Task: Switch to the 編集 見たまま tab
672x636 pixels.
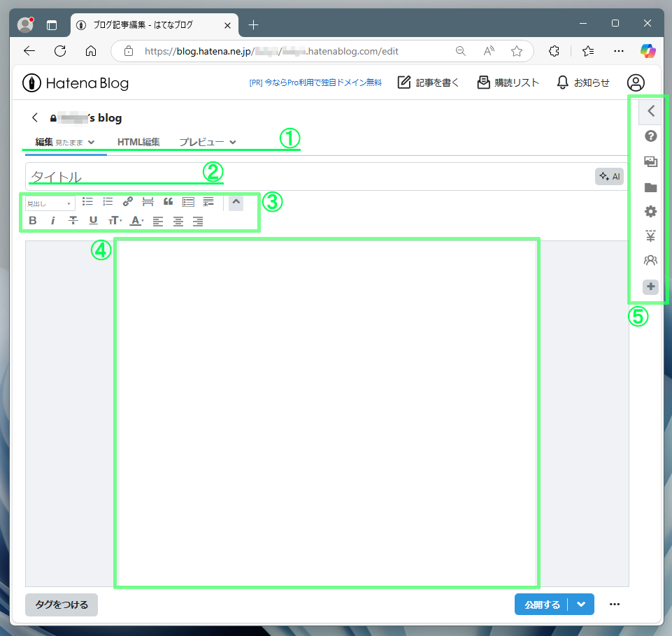Action: [65, 142]
